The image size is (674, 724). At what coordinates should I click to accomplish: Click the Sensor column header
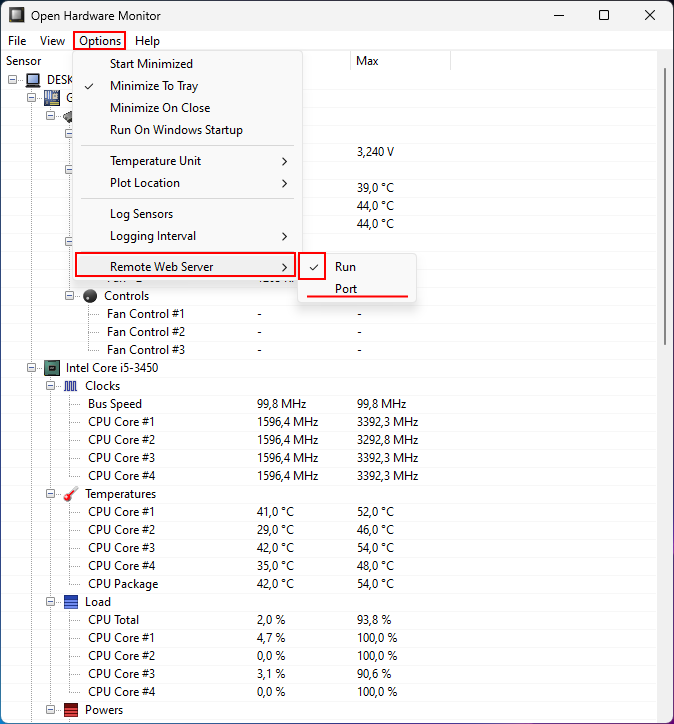click(24, 61)
